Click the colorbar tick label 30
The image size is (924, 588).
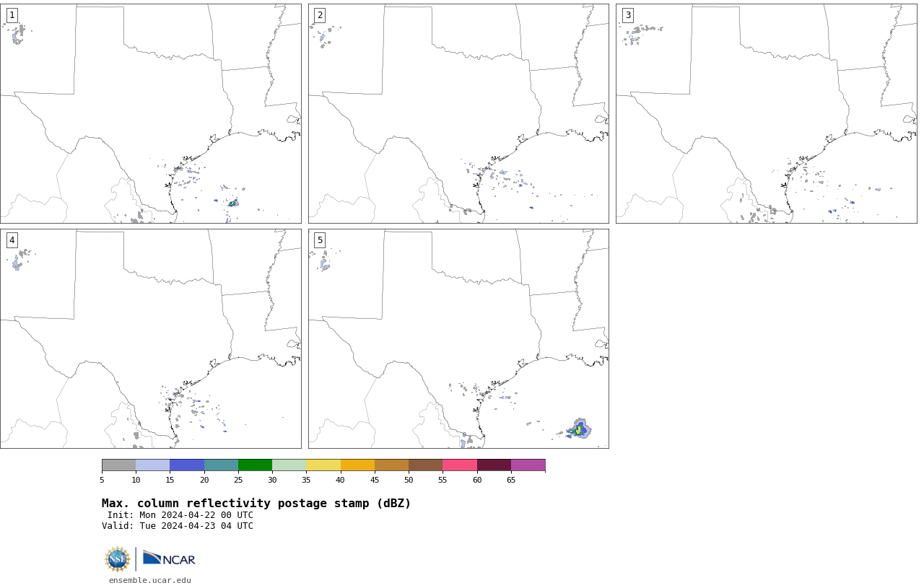pos(272,481)
